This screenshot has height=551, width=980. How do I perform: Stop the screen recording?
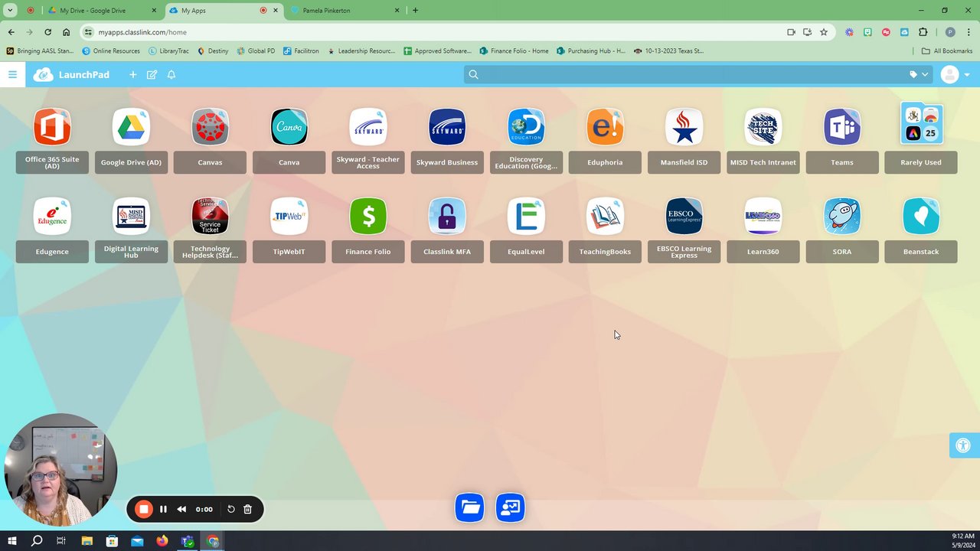click(x=143, y=509)
